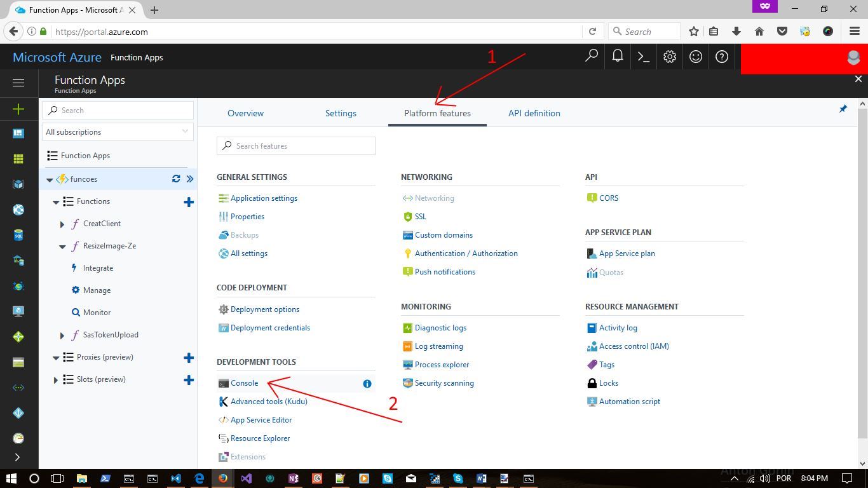Click the taskbar clock showing 8:04 PM
Viewport: 868px width, 488px height.
coord(814,478)
